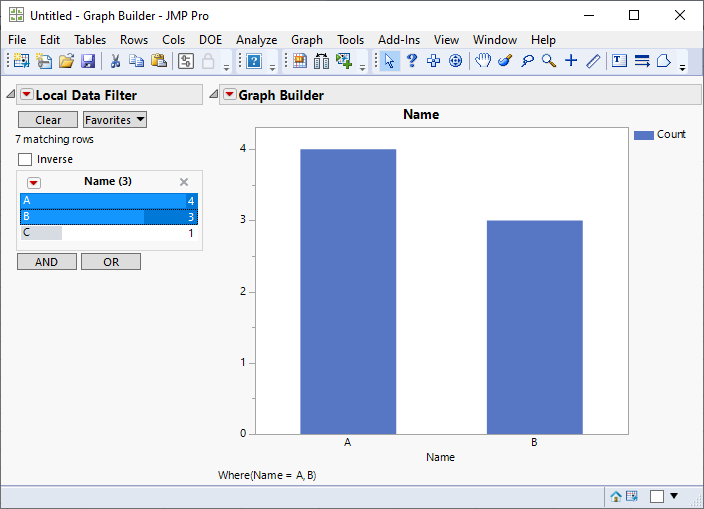Image resolution: width=704 pixels, height=509 pixels.
Task: Open the Graph menu
Action: [x=307, y=40]
